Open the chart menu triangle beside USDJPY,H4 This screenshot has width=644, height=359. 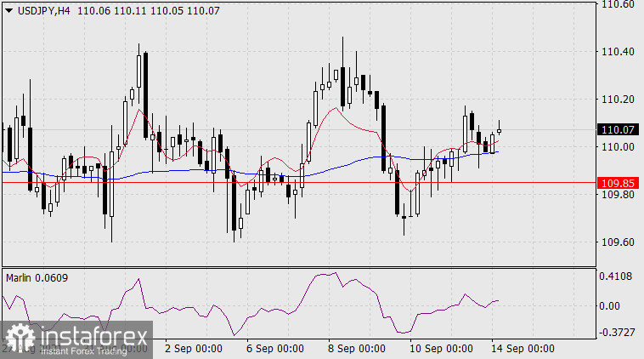pos(8,11)
